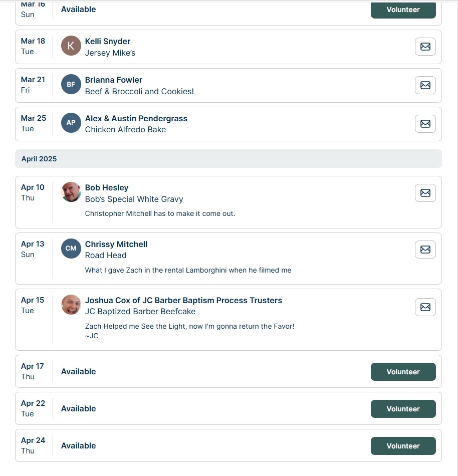Volunteer for the Mar 16 slot

(403, 10)
